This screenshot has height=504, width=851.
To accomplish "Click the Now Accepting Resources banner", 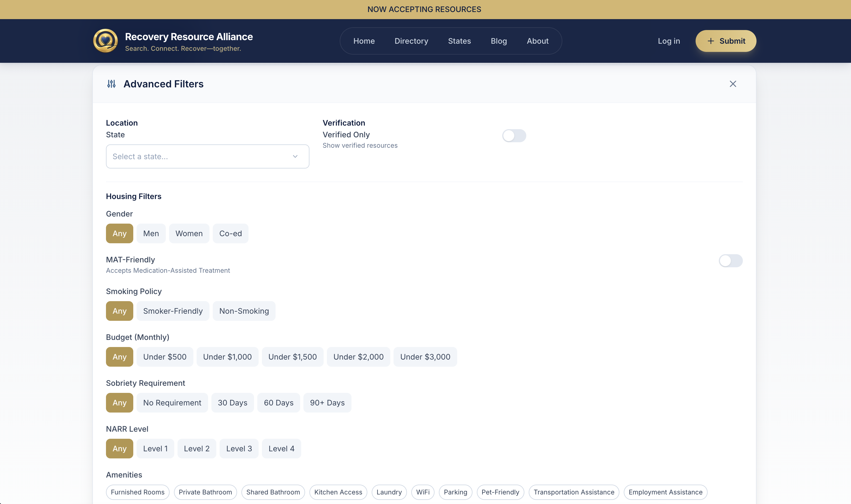I will tap(424, 10).
